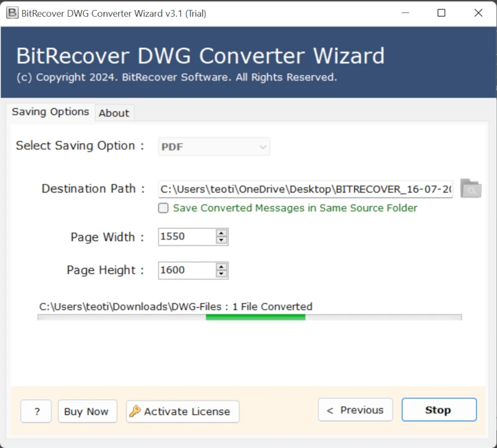Click the copyright 2024 BitRecover Software text
Image resolution: width=497 pixels, height=448 pixels.
pyautogui.click(x=176, y=77)
